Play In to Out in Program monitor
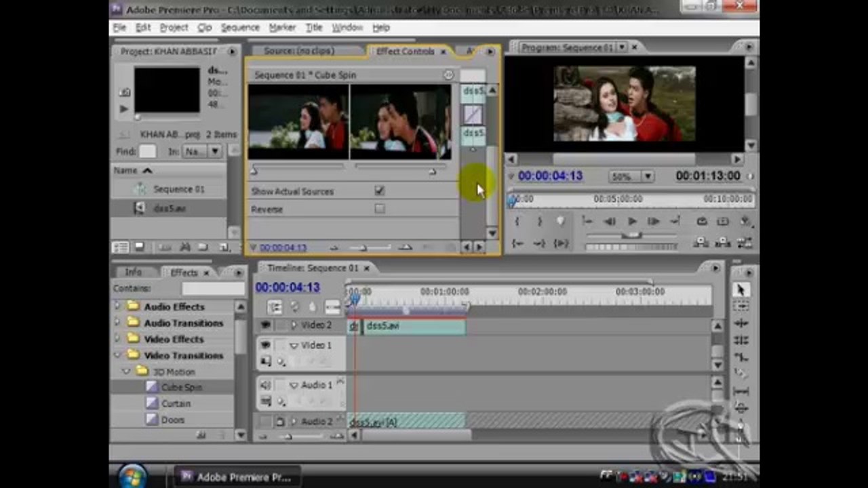This screenshot has width=868, height=488. pyautogui.click(x=561, y=243)
